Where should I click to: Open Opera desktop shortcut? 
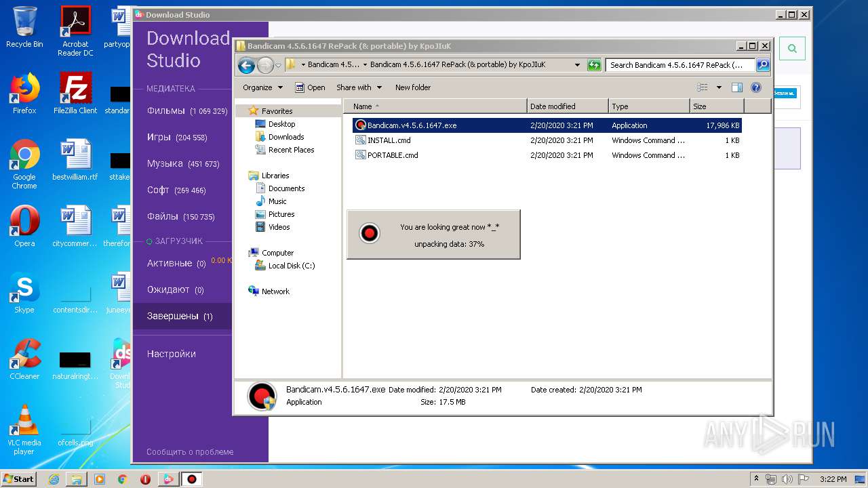[x=24, y=226]
